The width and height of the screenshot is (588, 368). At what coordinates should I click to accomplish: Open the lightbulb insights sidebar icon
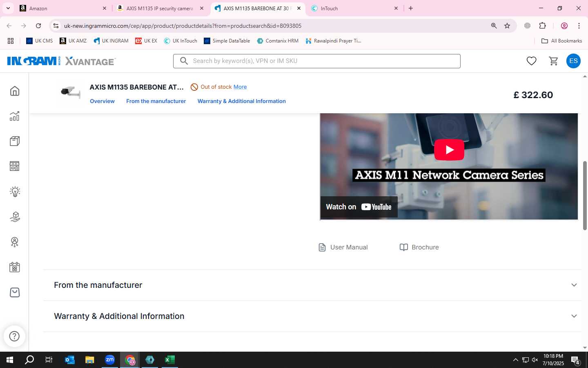click(15, 191)
